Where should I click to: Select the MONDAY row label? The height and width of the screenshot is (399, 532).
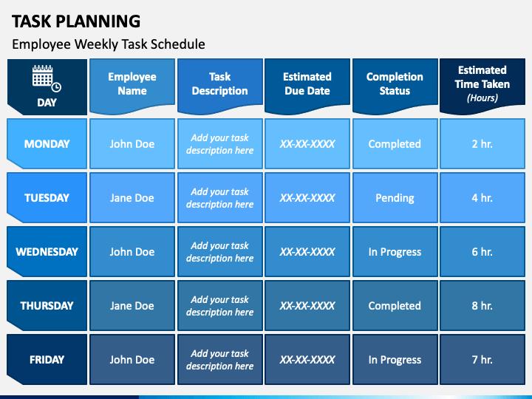(47, 143)
